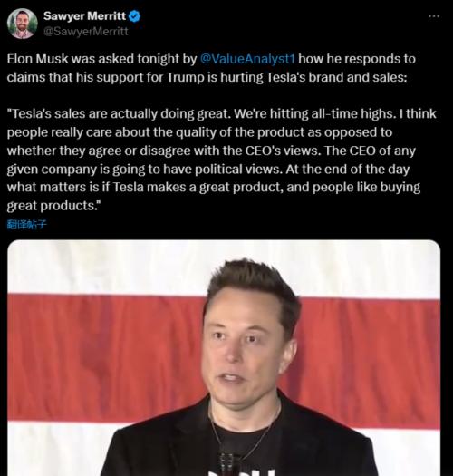Image resolution: width=453 pixels, height=476 pixels.
Task: Click the blue 翻译帖子 translate post link
Action: click(26, 225)
